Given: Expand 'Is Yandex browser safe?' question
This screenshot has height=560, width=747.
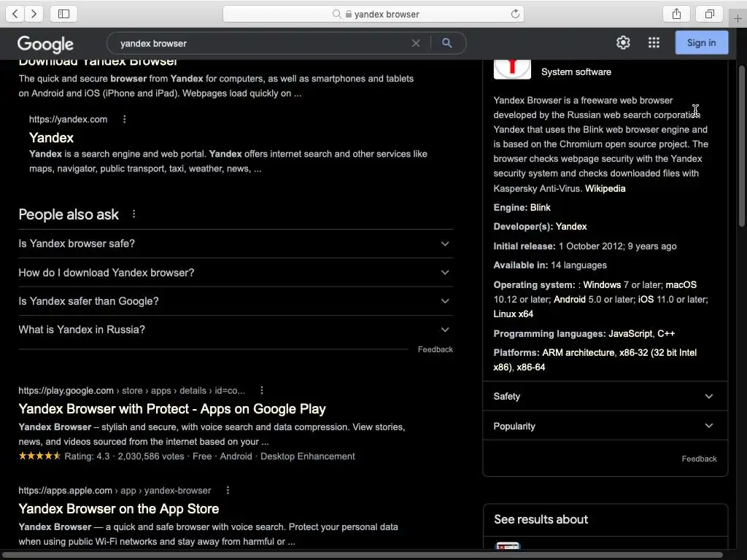Looking at the screenshot, I should tap(236, 244).
